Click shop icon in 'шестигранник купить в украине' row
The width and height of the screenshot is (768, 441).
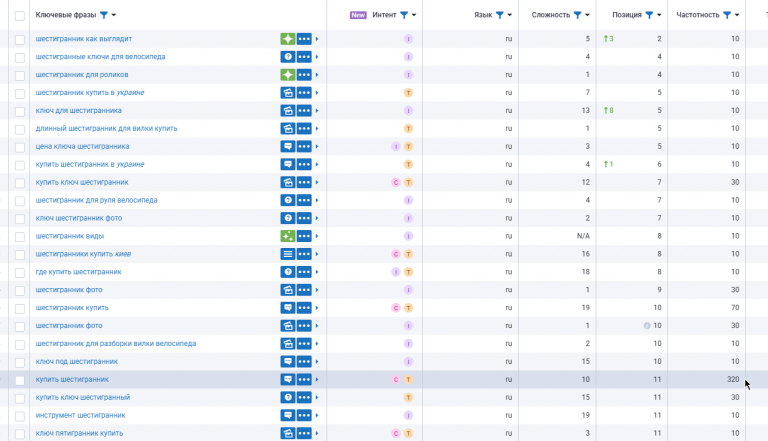[288, 93]
